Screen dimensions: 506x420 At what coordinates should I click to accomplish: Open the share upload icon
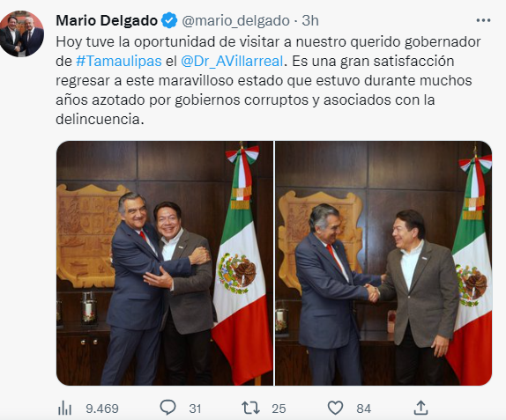(420, 408)
